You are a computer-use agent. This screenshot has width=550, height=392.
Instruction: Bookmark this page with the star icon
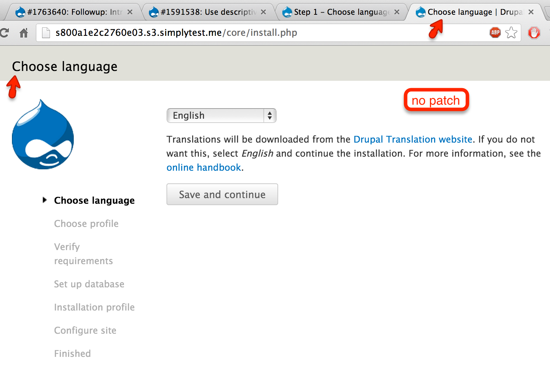(x=511, y=33)
